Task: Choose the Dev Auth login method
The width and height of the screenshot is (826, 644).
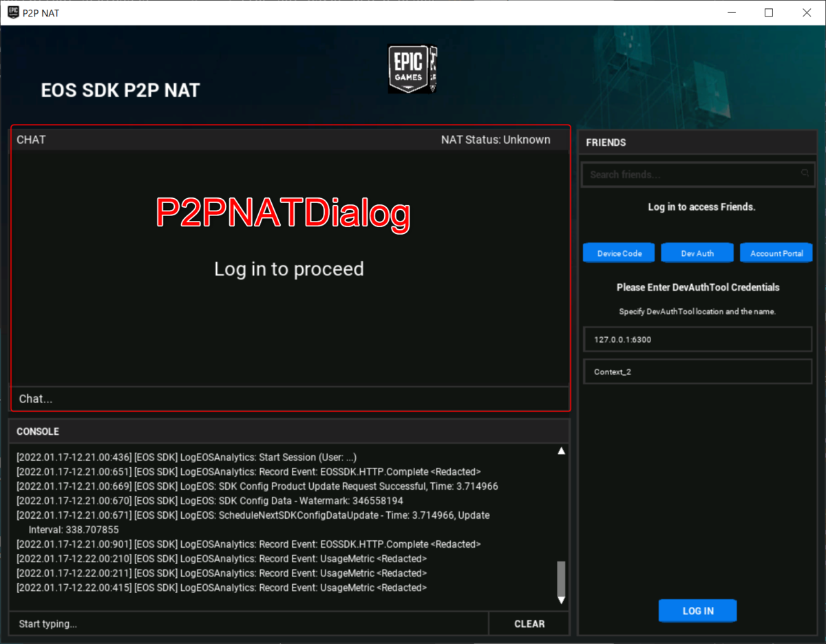Action: 697,253
